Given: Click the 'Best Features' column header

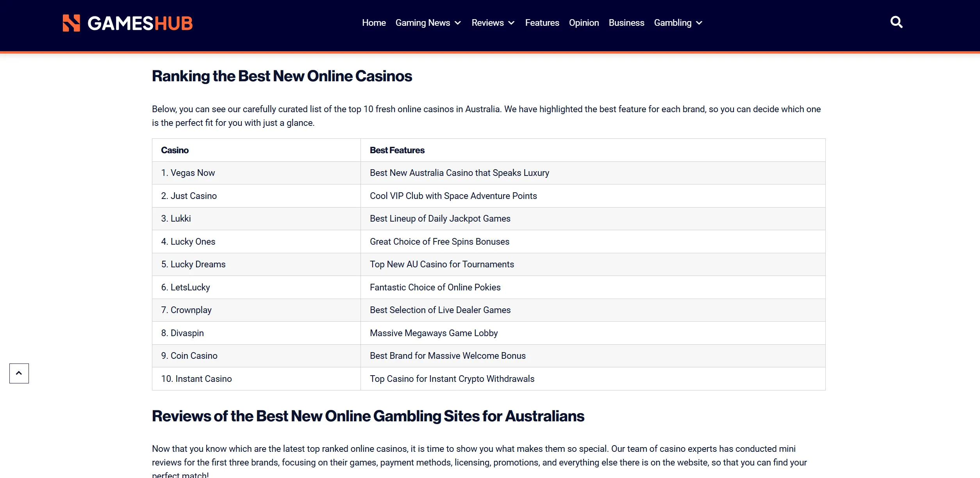Looking at the screenshot, I should coord(593,150).
